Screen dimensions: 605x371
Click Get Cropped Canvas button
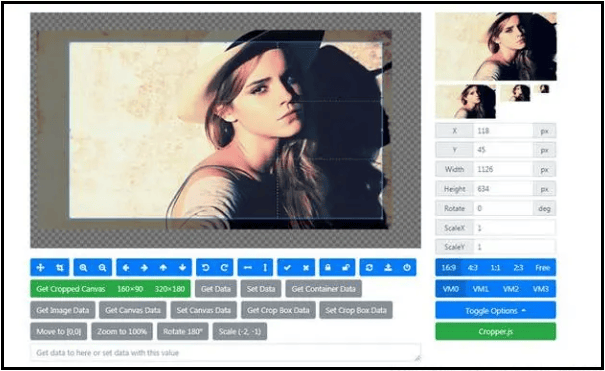(x=71, y=289)
